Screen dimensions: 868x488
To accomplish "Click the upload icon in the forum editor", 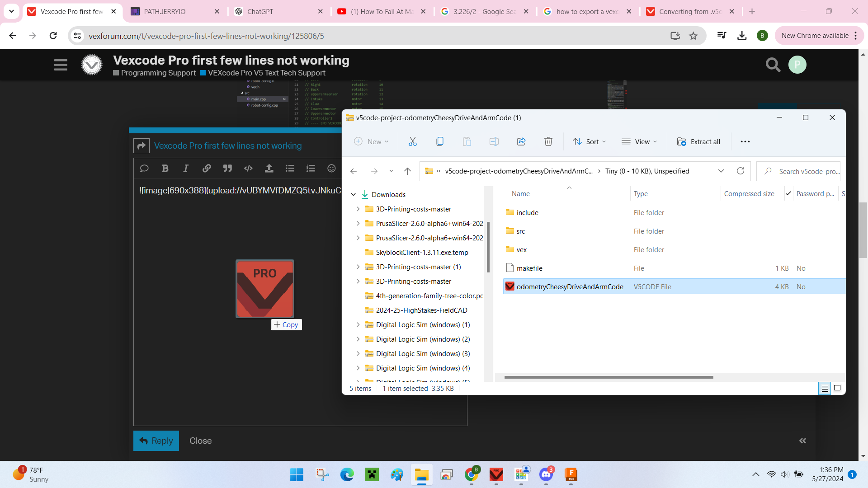I will [x=269, y=168].
